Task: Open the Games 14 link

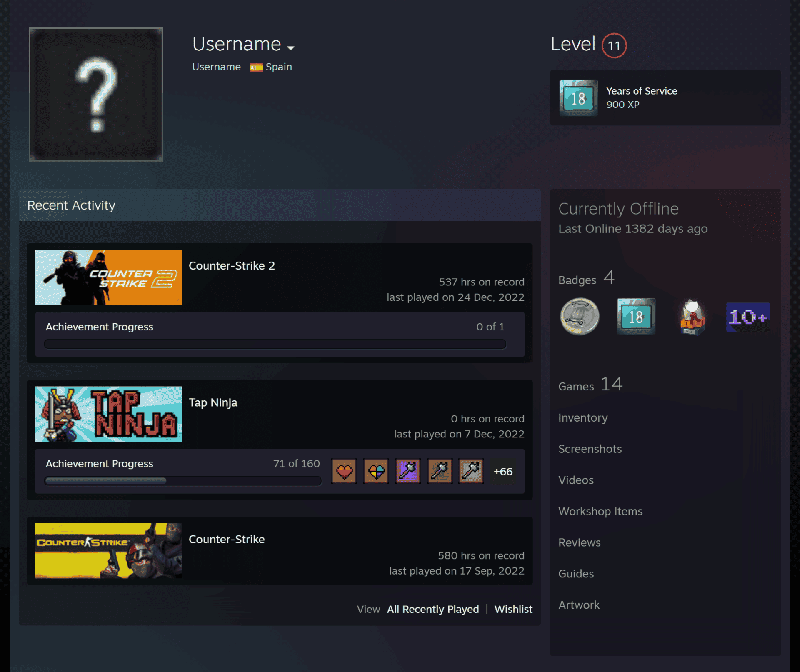Action: (590, 385)
